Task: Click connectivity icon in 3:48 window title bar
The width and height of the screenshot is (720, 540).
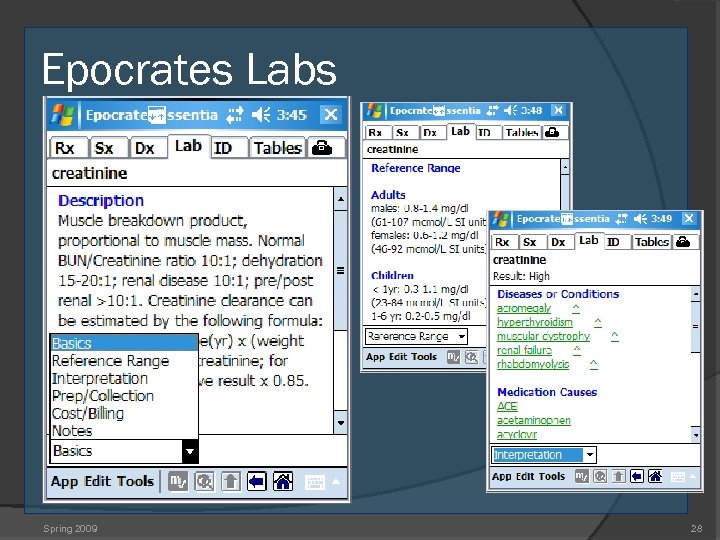Action: 492,111
